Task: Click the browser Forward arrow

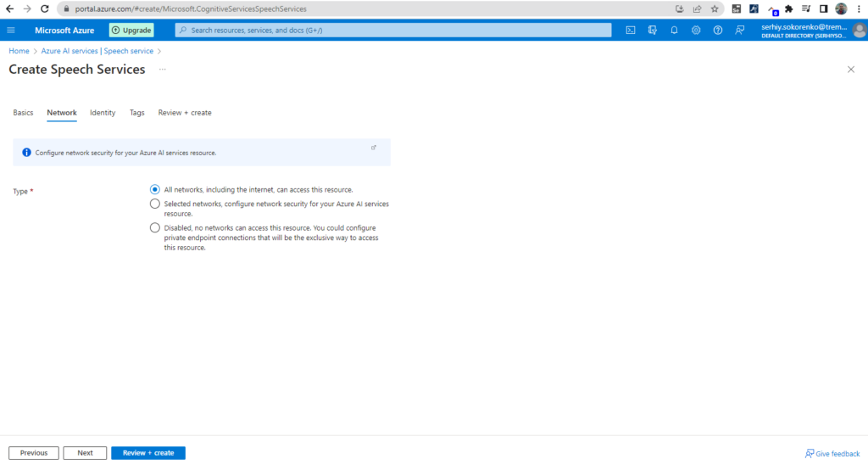Action: (x=27, y=8)
